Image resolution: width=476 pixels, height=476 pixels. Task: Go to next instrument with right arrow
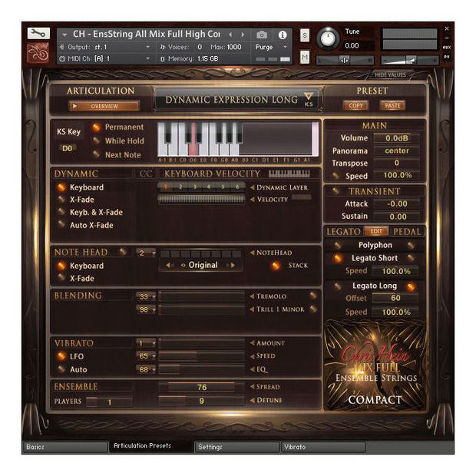pyautogui.click(x=243, y=35)
